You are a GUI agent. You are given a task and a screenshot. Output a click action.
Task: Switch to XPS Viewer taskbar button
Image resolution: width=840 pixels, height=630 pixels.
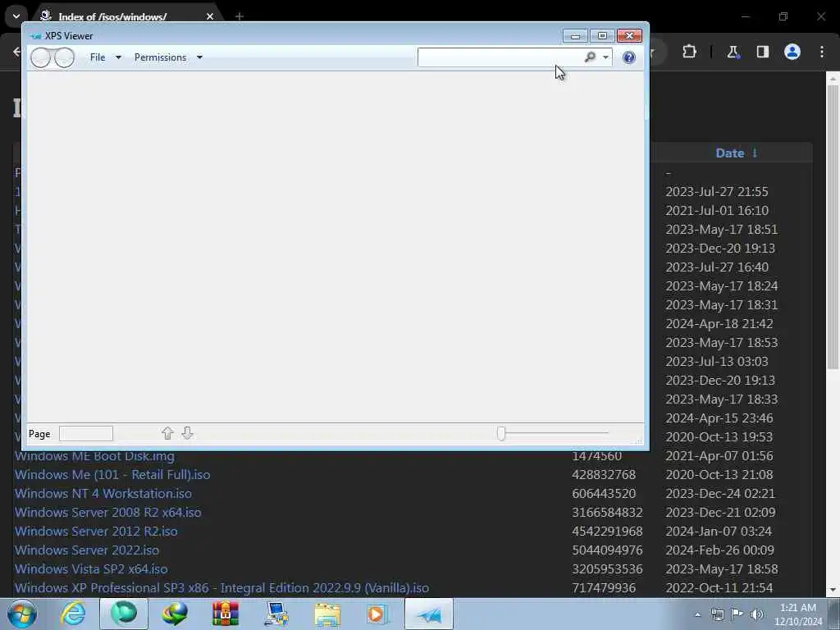429,614
